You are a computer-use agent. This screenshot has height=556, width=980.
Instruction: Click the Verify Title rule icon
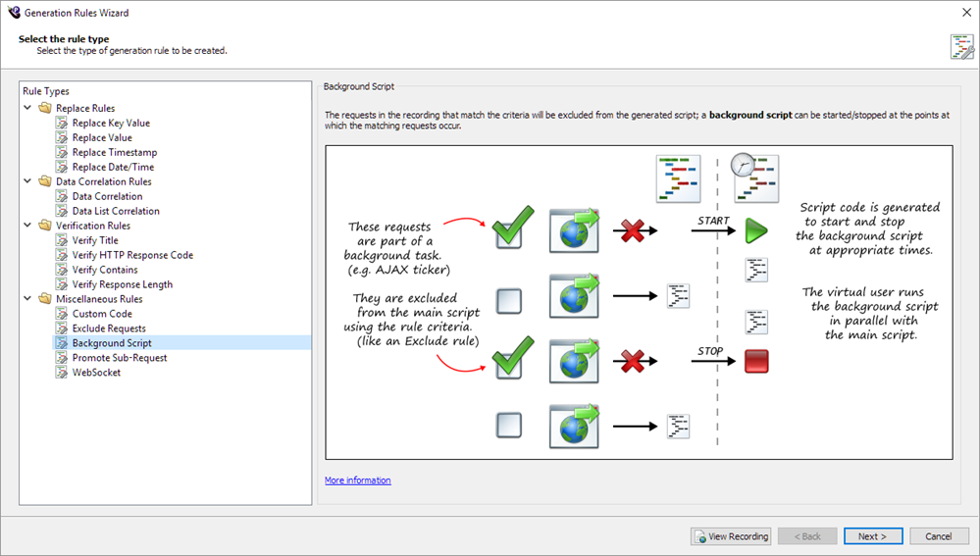pyautogui.click(x=62, y=241)
